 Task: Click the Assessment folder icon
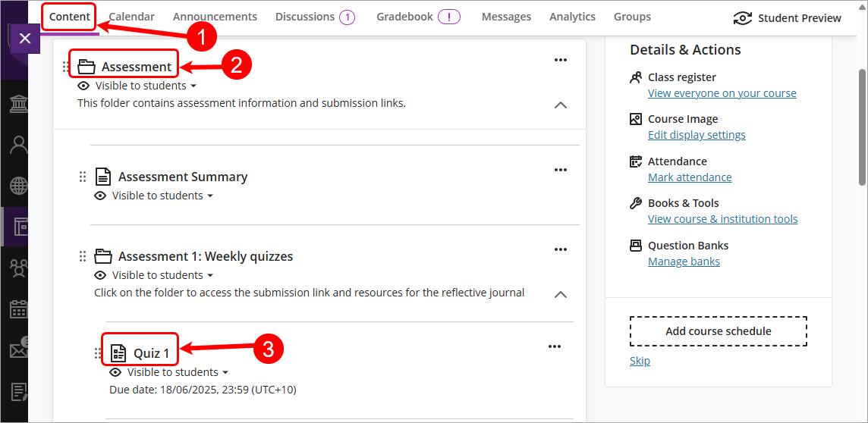coord(86,67)
